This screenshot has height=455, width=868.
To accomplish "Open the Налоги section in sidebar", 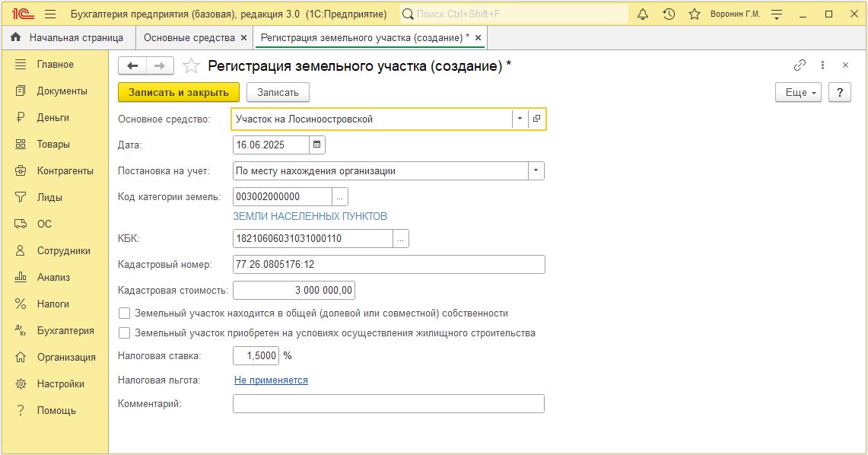I will coord(55,304).
